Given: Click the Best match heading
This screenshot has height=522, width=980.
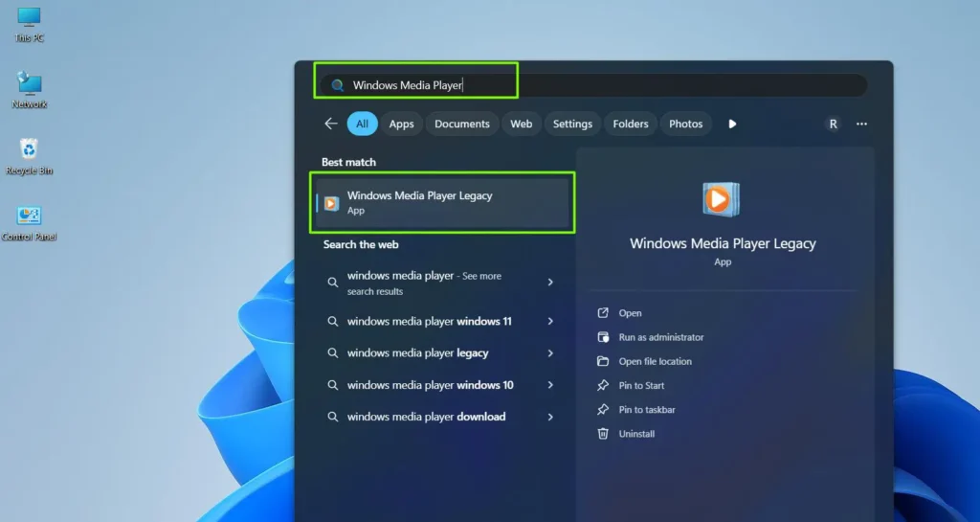Looking at the screenshot, I should pyautogui.click(x=348, y=162).
